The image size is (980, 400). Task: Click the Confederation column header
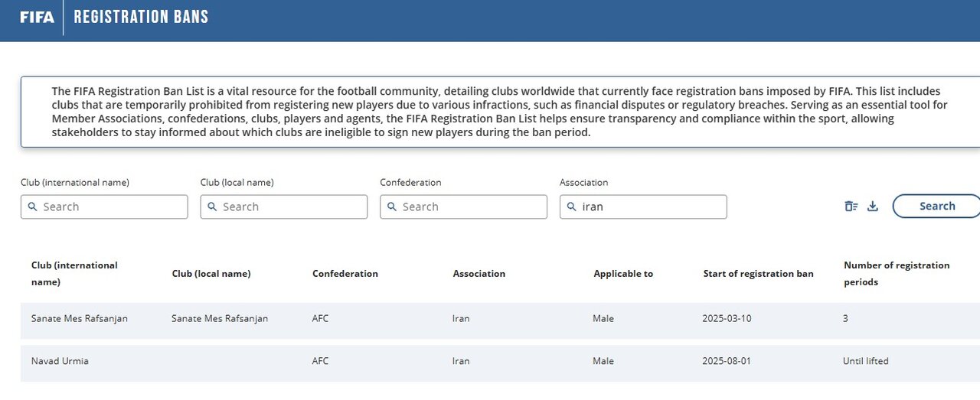click(x=345, y=274)
